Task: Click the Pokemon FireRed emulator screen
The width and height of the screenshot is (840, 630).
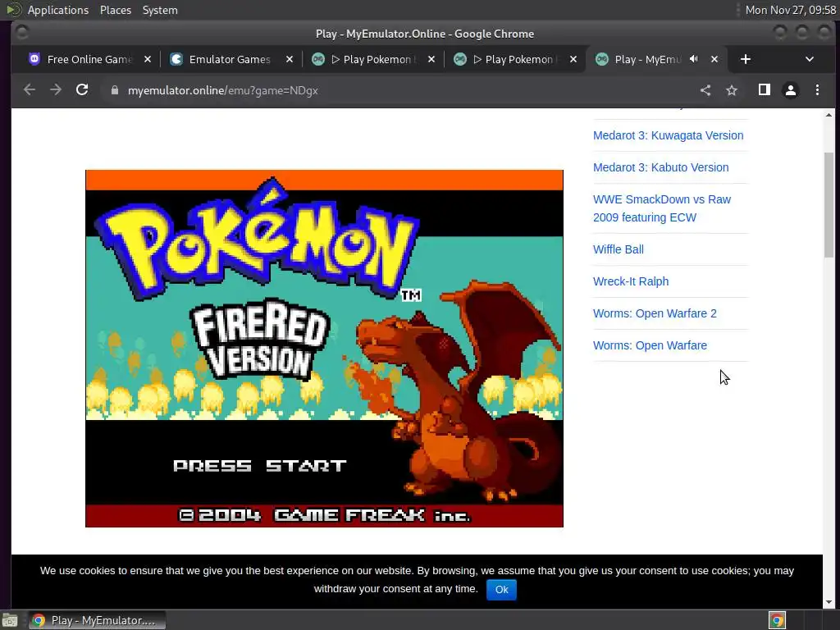Action: point(324,348)
